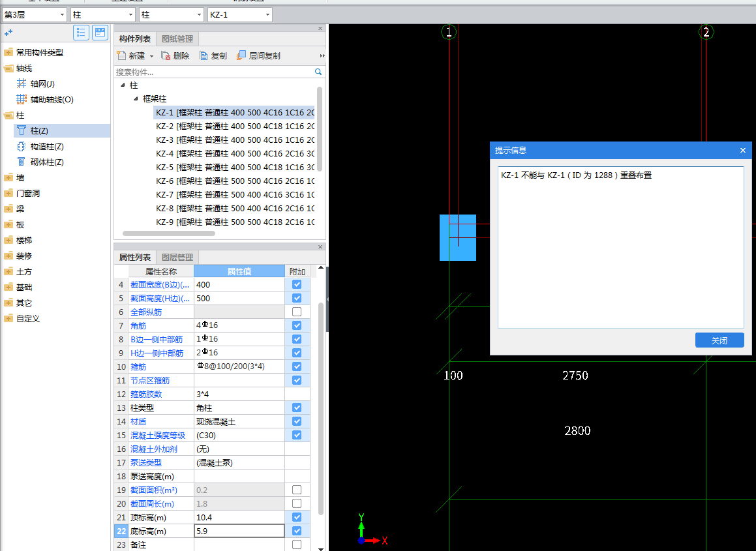Uncheck 附加 for 截面高度(H边)
Viewport: 756px width, 551px height.
tap(297, 298)
